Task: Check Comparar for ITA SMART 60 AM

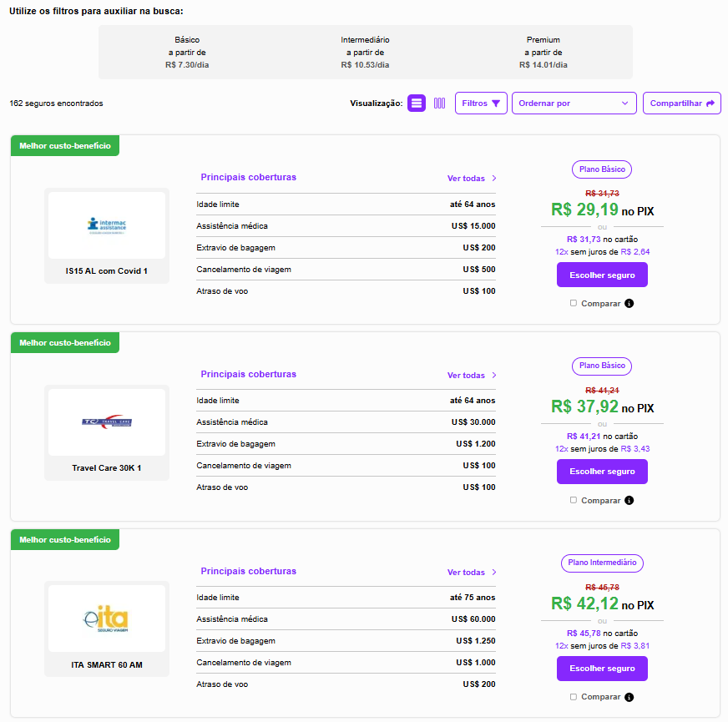Action: 573,697
